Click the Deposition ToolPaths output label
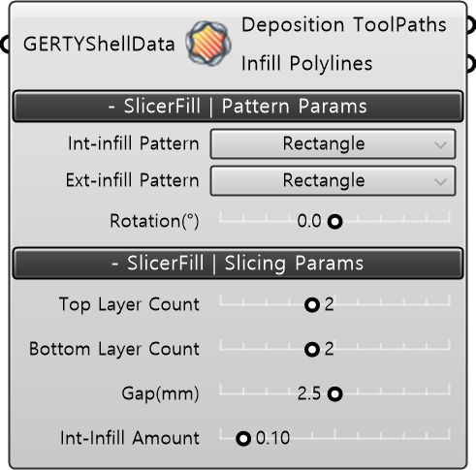 tap(344, 25)
